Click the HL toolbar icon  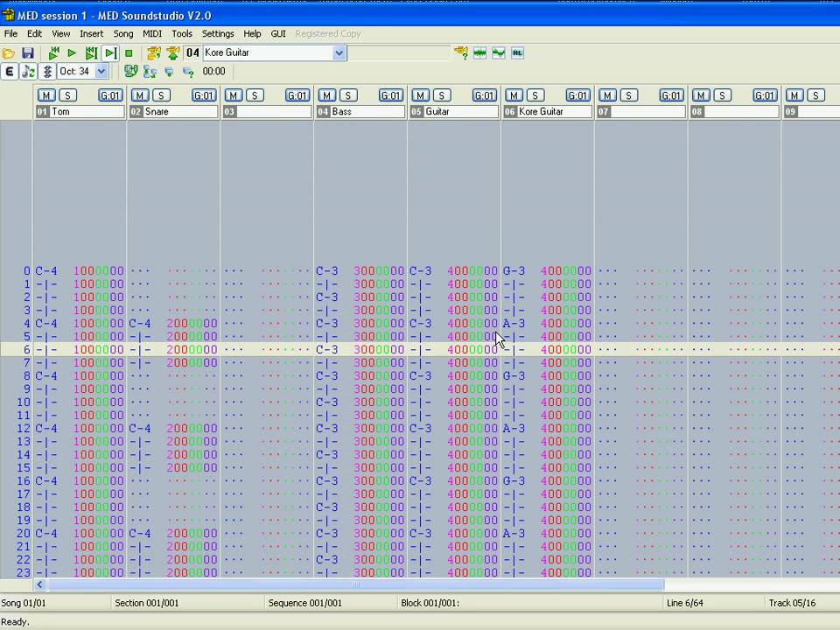pyautogui.click(x=517, y=52)
